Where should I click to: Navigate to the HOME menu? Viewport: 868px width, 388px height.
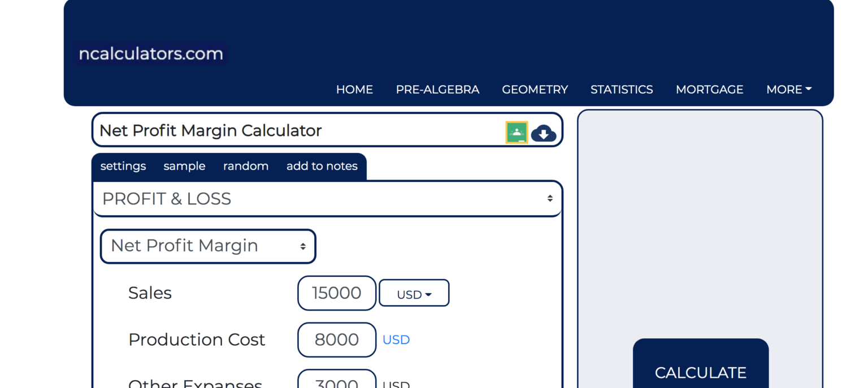tap(354, 89)
